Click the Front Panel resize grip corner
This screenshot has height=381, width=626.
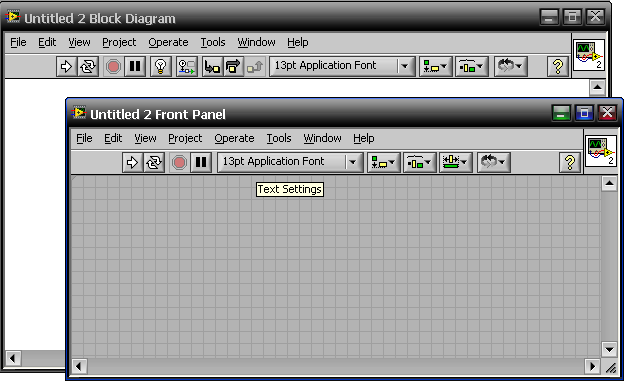pos(610,367)
